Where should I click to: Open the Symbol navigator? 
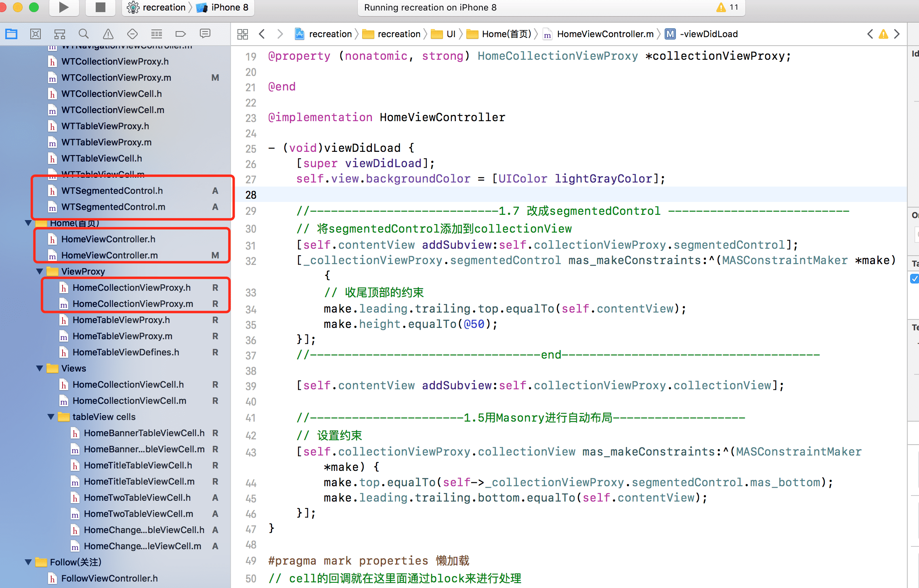(60, 34)
